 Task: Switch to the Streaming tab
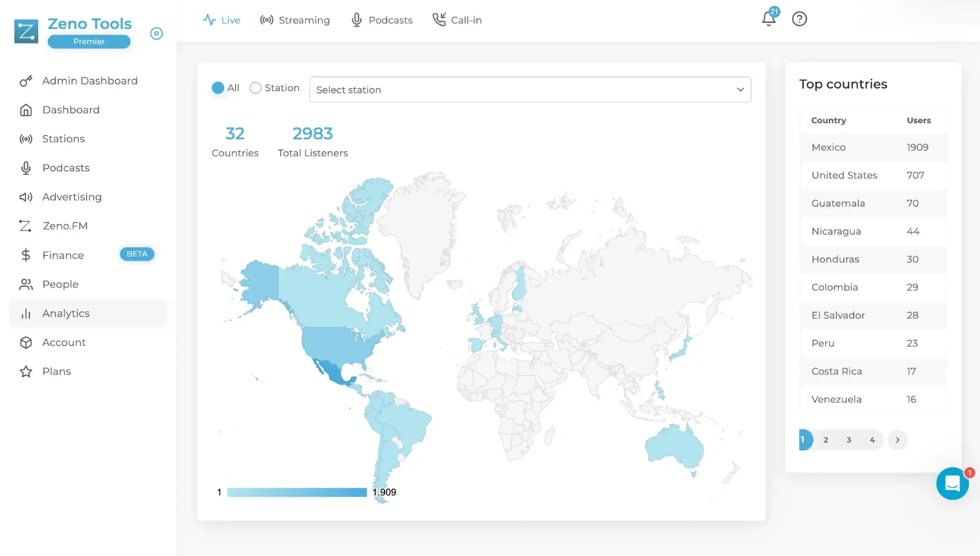click(295, 20)
